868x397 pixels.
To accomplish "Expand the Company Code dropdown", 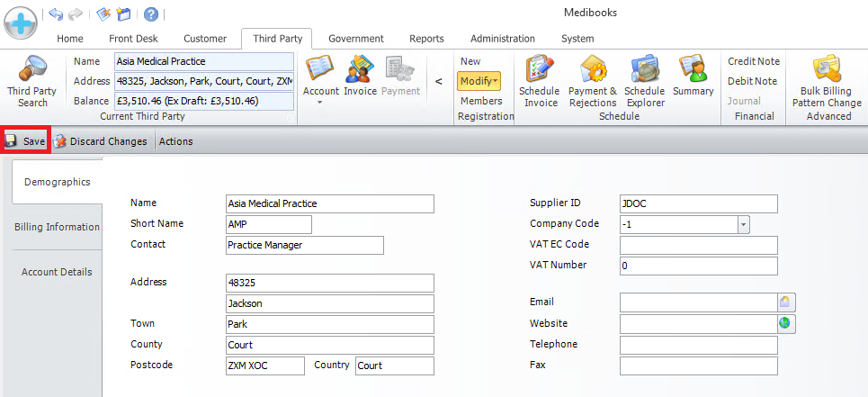I will coord(743,224).
